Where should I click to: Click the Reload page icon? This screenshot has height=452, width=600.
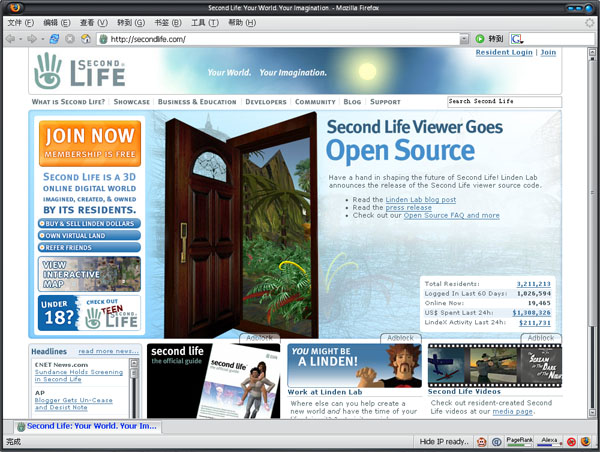coord(54,39)
